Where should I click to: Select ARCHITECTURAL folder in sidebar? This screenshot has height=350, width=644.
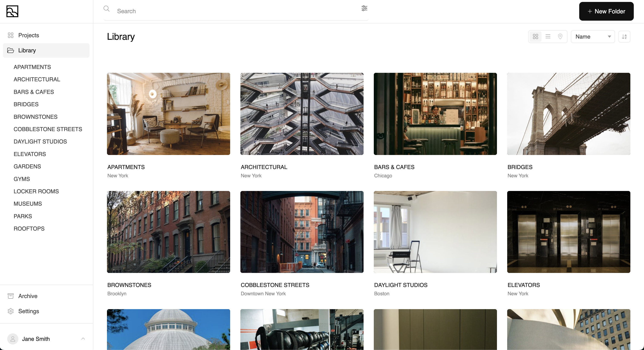pyautogui.click(x=37, y=79)
